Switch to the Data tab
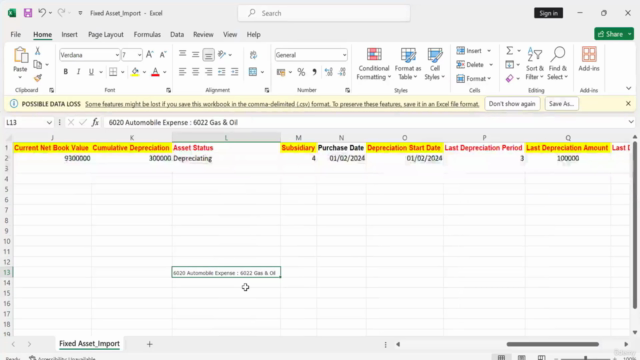This screenshot has width=640, height=360. click(177, 34)
